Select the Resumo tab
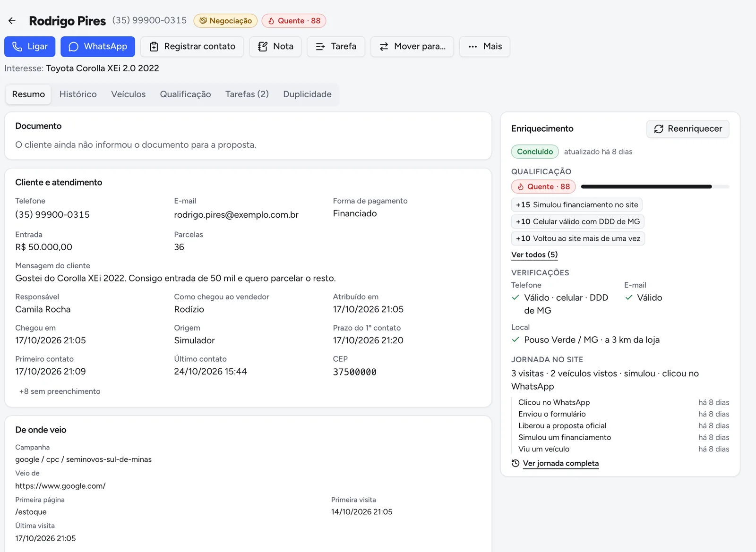This screenshot has width=756, height=552. tap(28, 94)
